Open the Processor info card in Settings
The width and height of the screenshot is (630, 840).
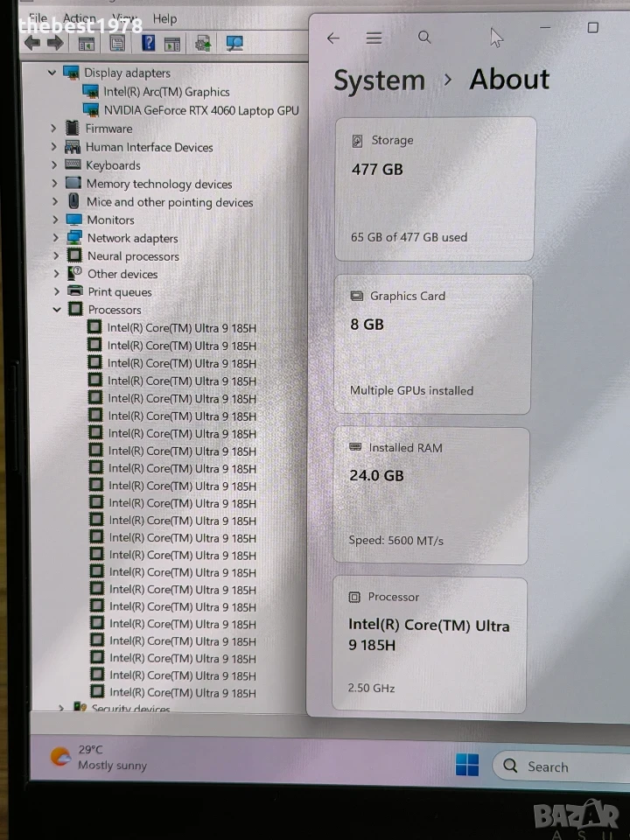click(x=430, y=645)
